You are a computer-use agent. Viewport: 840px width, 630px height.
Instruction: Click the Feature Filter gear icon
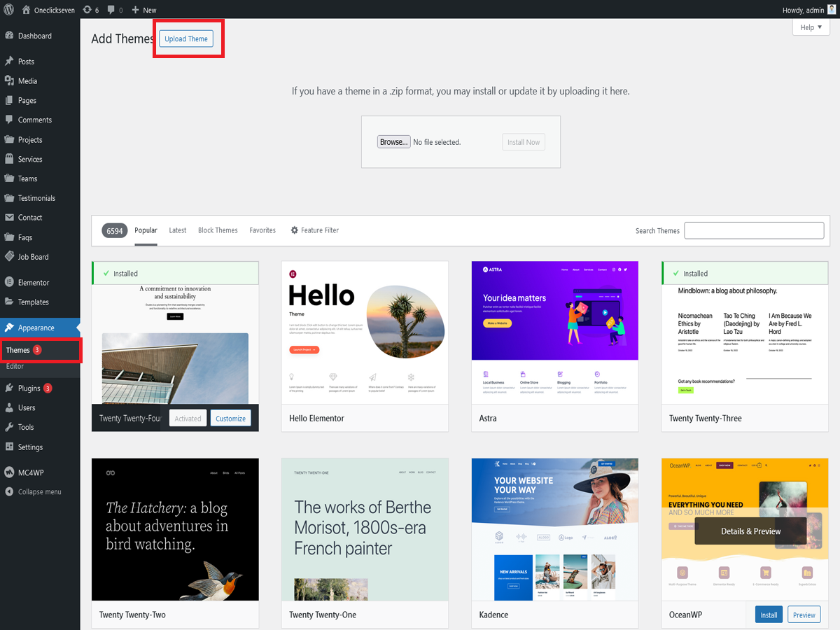tap(295, 230)
